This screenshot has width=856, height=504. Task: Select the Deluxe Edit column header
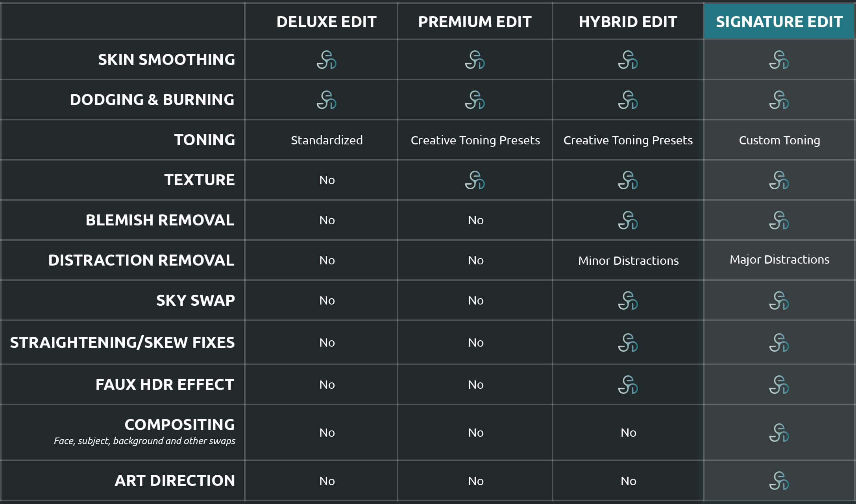click(327, 22)
